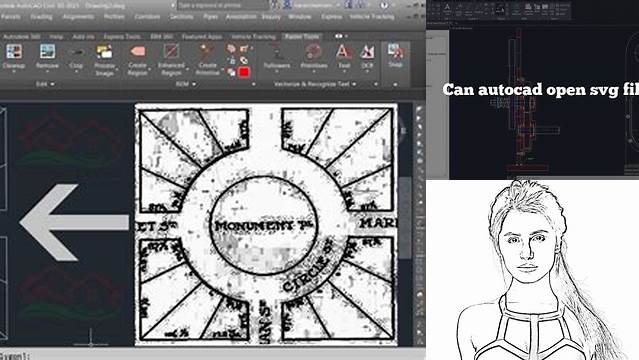Click the Primitives vectorize tool
The image size is (639, 360).
313,57
